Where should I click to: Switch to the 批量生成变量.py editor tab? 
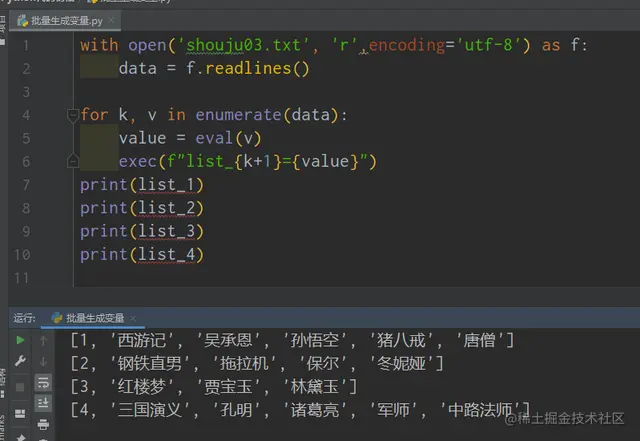tap(66, 21)
